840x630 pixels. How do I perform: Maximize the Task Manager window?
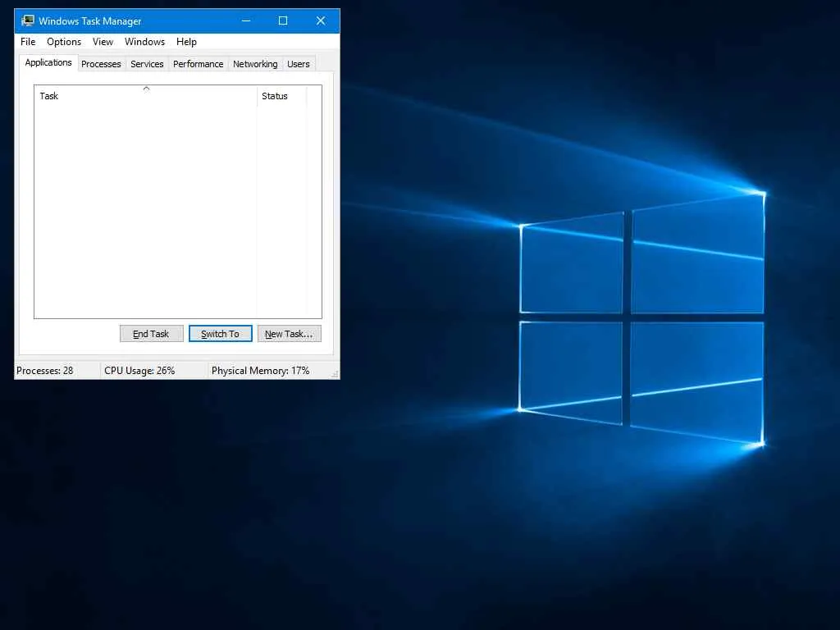pyautogui.click(x=283, y=21)
